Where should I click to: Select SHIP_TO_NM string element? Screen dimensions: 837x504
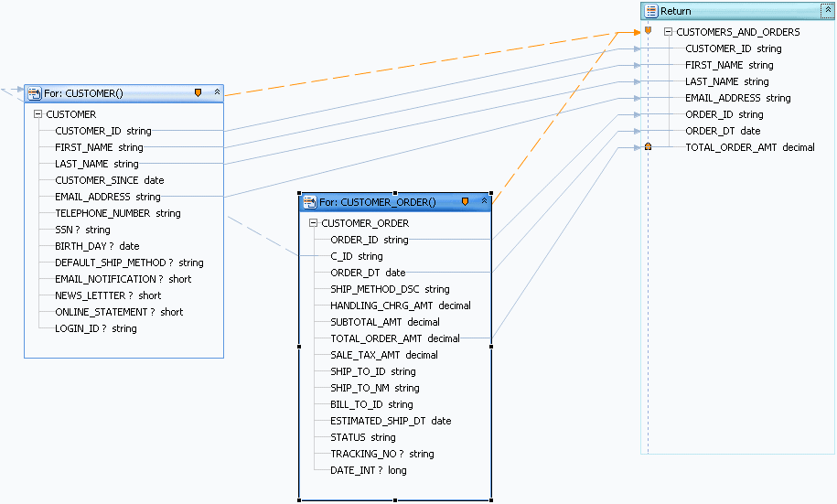click(x=375, y=388)
